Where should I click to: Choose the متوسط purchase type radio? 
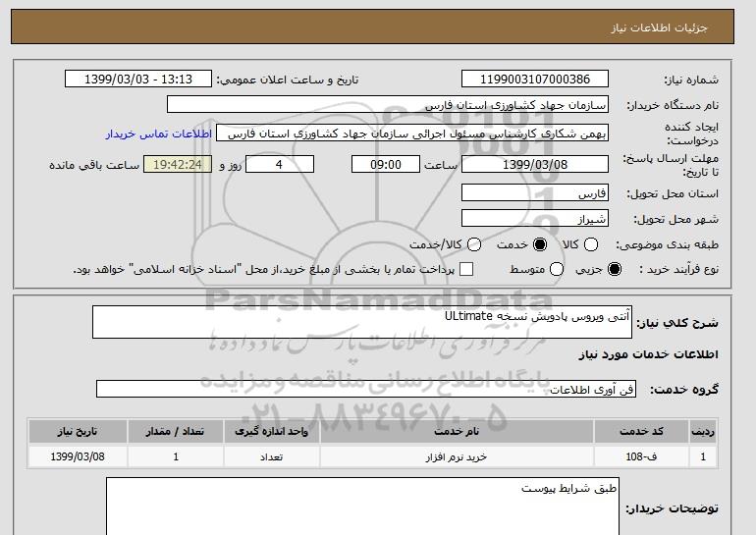click(x=557, y=269)
